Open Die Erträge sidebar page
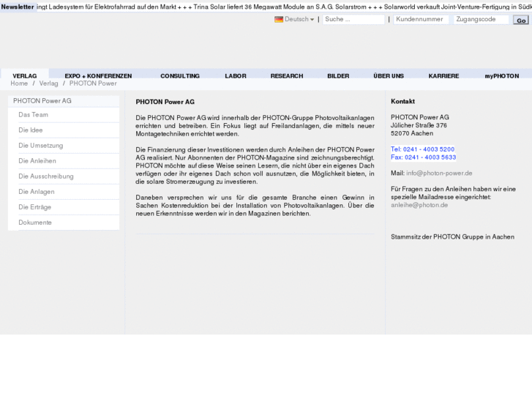 (x=69, y=207)
